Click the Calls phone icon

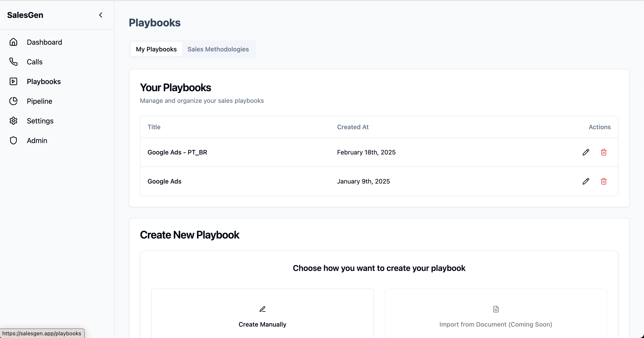13,62
